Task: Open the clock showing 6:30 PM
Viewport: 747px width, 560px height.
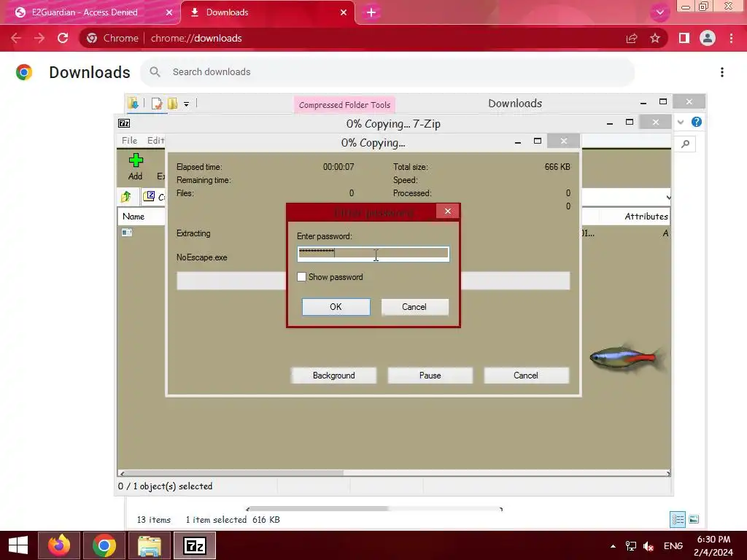Action: (x=713, y=545)
